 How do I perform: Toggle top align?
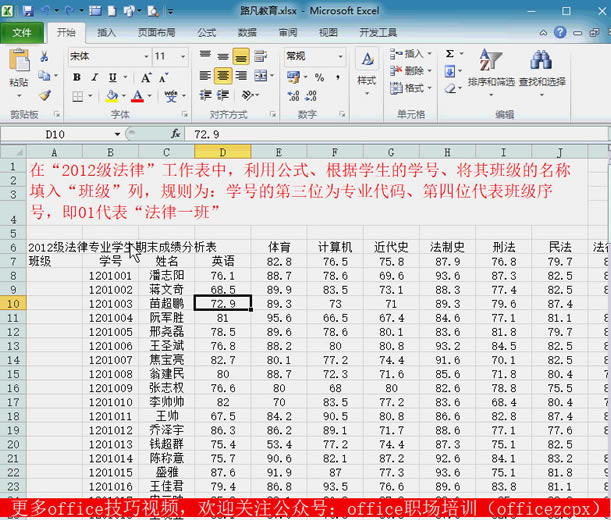(x=205, y=56)
